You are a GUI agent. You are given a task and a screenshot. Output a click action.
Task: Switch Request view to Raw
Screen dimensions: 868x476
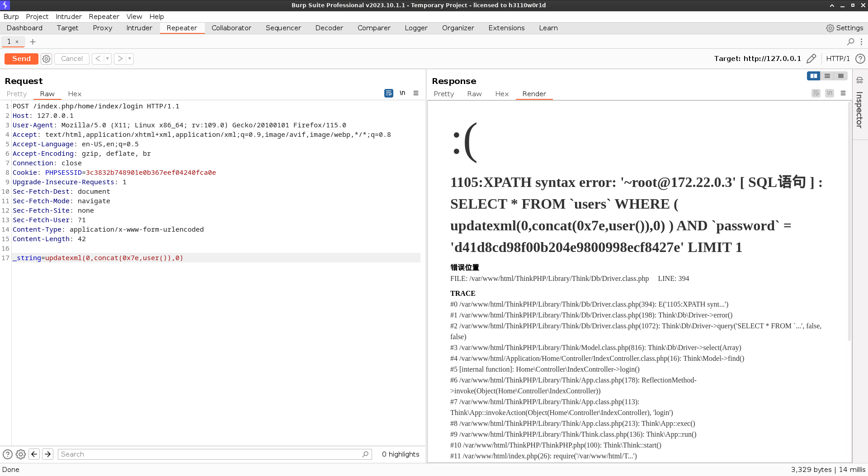(x=47, y=94)
